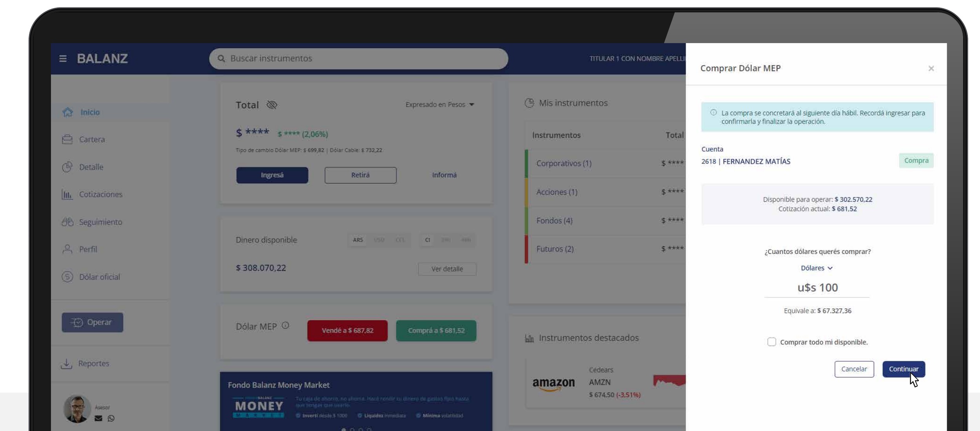Click the Cotizaciones bar chart icon

click(67, 194)
